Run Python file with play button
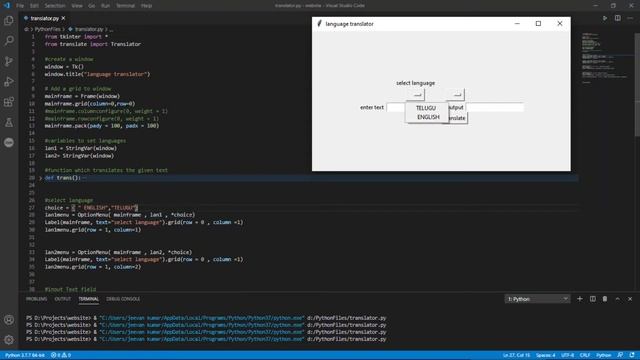This screenshot has height=360, width=640. pos(605,18)
